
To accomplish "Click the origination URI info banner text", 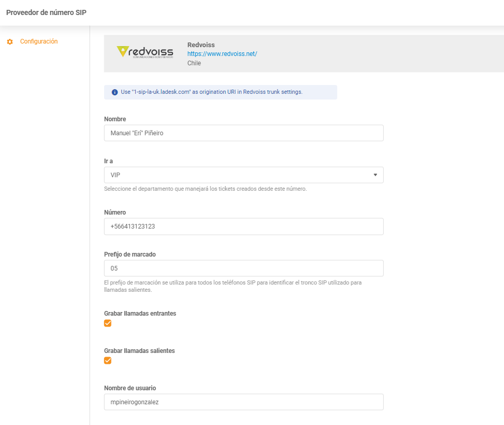I will pyautogui.click(x=211, y=92).
